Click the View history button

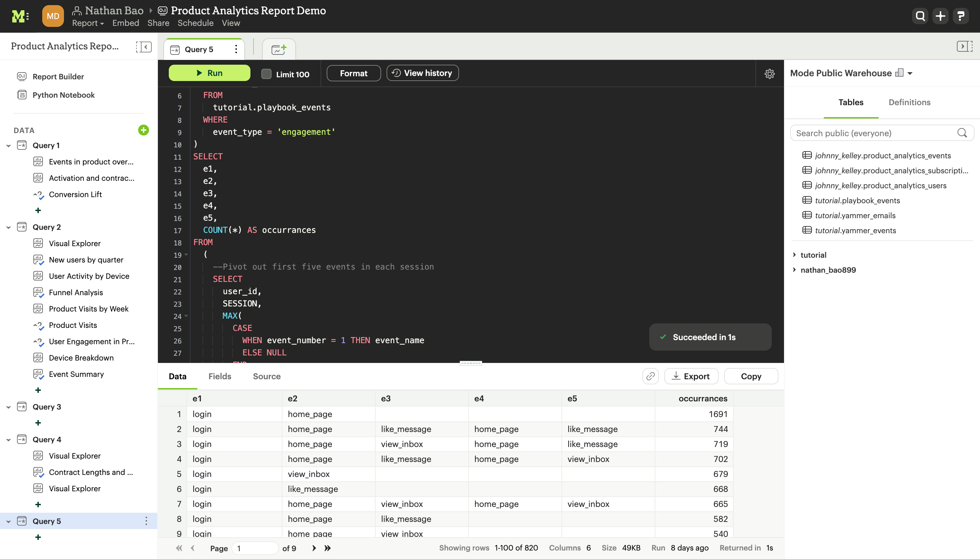[x=423, y=73]
